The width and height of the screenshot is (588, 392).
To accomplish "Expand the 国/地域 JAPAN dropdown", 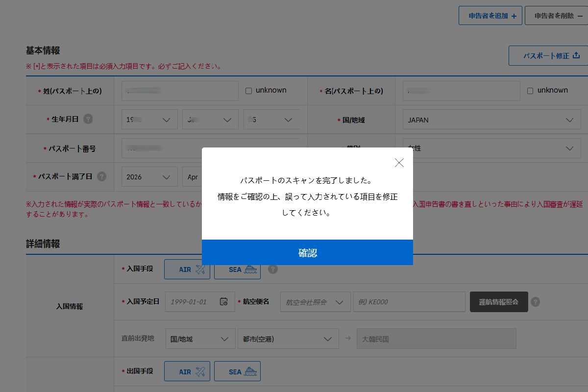I will click(x=488, y=120).
